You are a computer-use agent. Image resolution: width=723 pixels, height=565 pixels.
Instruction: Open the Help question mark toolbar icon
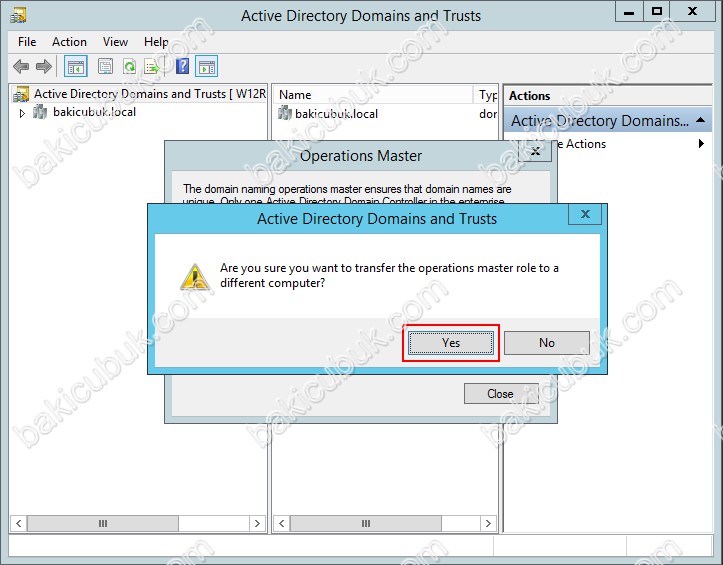pos(183,66)
